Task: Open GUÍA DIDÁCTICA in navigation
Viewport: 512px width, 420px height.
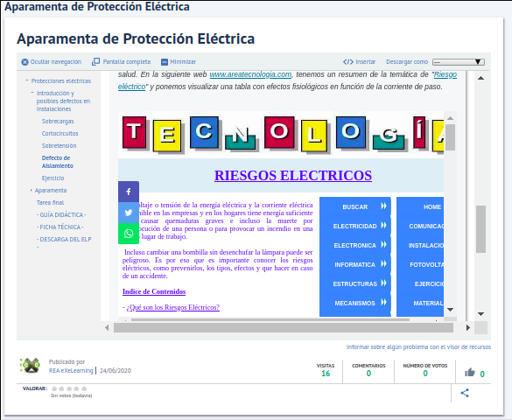Action: [x=61, y=215]
